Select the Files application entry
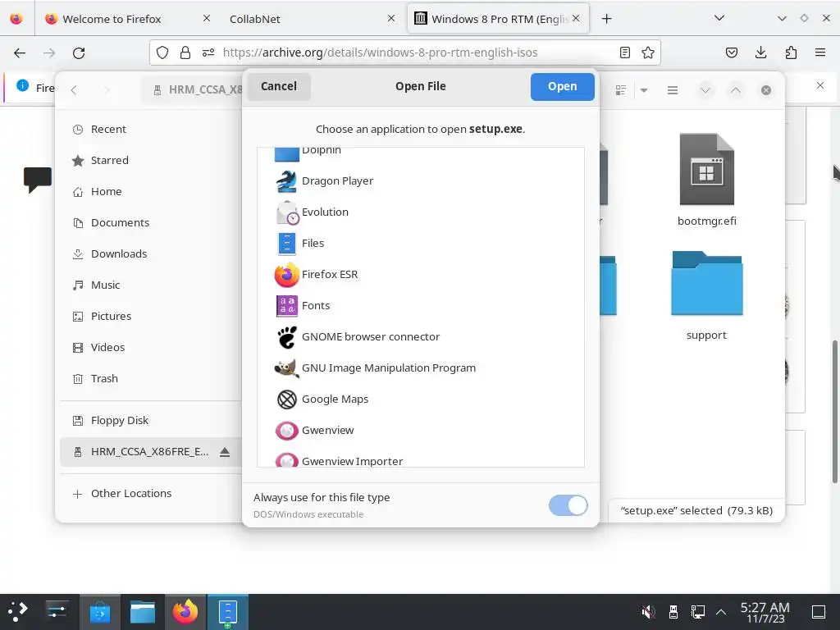 click(421, 243)
